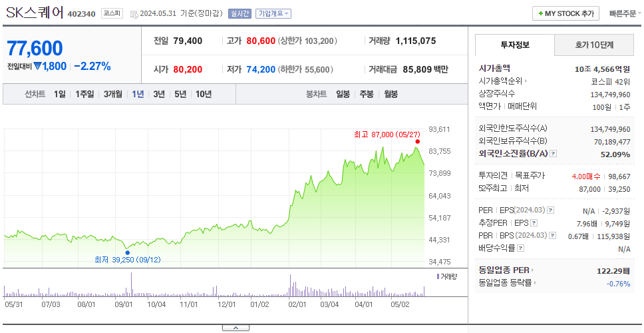This screenshot has width=644, height=333.
Task: Open the 빠른주문 dropdown
Action: click(625, 13)
